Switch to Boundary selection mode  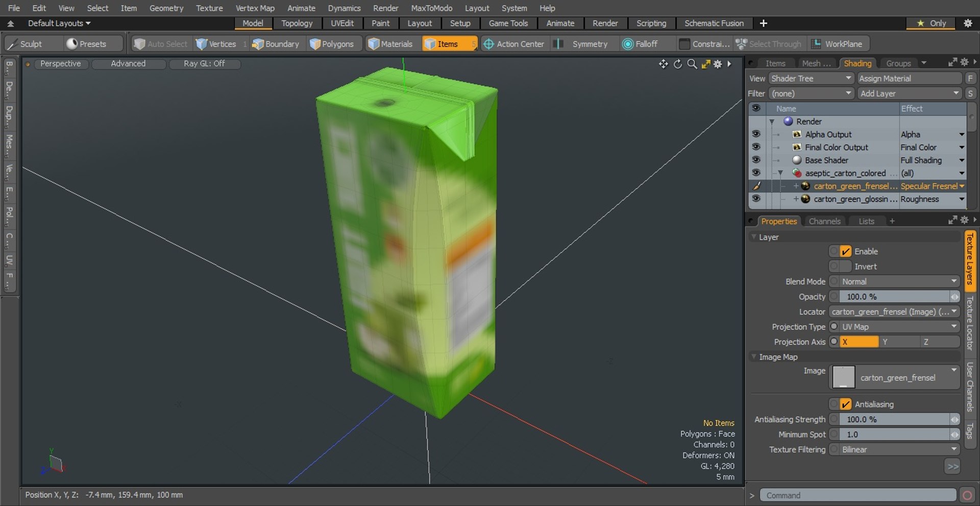pyautogui.click(x=276, y=44)
